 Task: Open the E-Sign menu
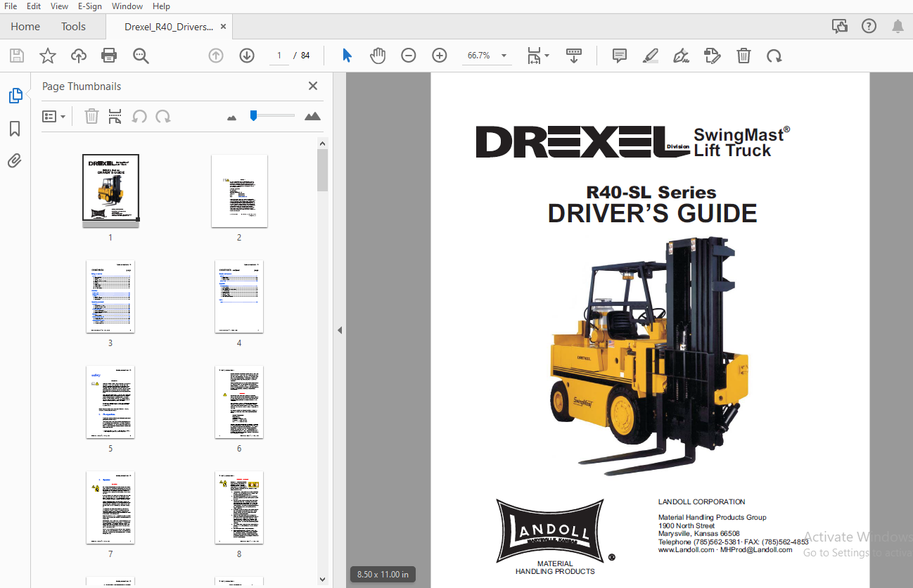89,6
